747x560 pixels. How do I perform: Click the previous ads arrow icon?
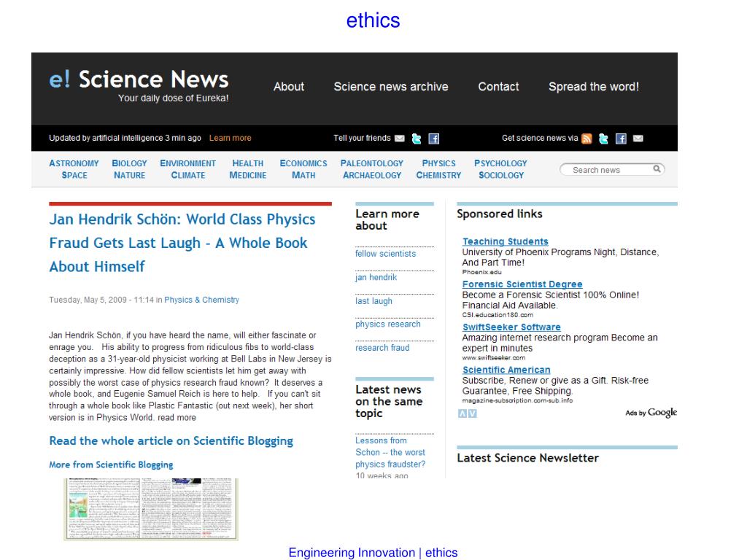(462, 413)
